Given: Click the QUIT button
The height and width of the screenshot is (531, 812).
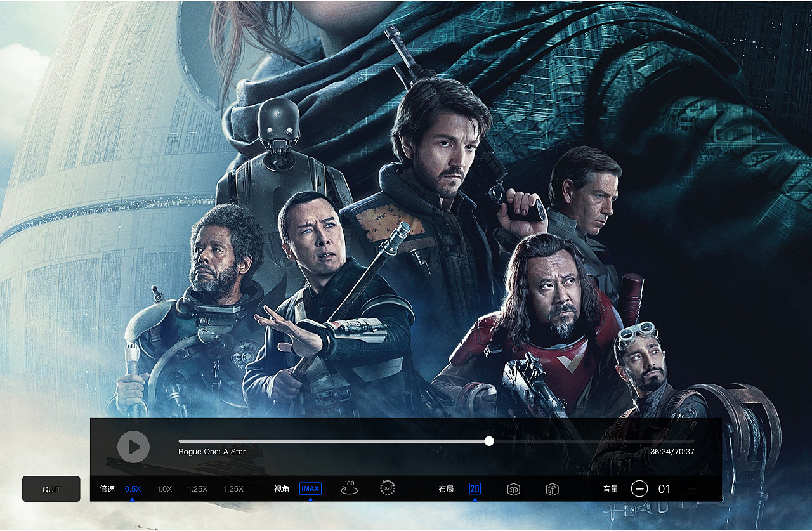Looking at the screenshot, I should pos(51,489).
